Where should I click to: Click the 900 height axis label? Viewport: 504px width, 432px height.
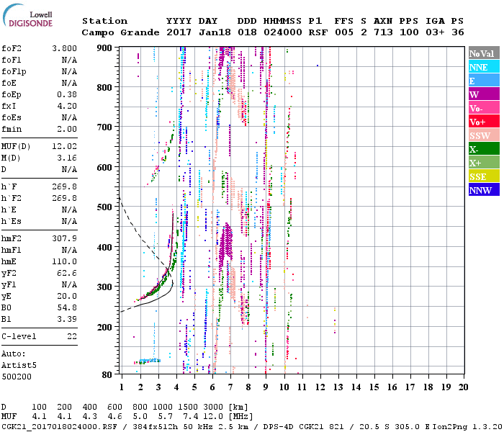coord(104,48)
